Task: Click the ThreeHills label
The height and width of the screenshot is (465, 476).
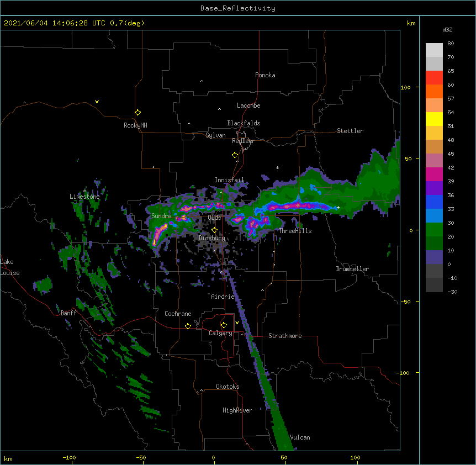Action: click(295, 231)
